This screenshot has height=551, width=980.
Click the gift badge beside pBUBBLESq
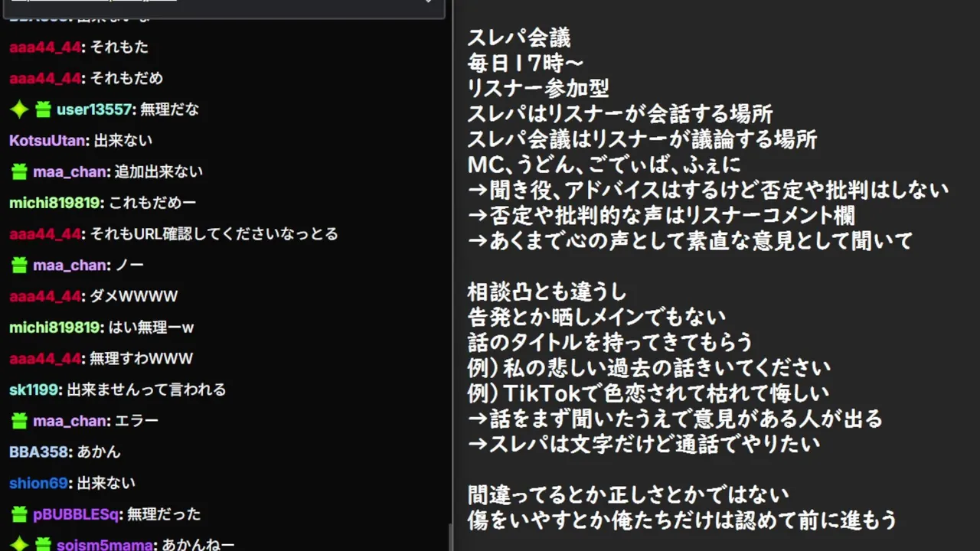point(19,514)
